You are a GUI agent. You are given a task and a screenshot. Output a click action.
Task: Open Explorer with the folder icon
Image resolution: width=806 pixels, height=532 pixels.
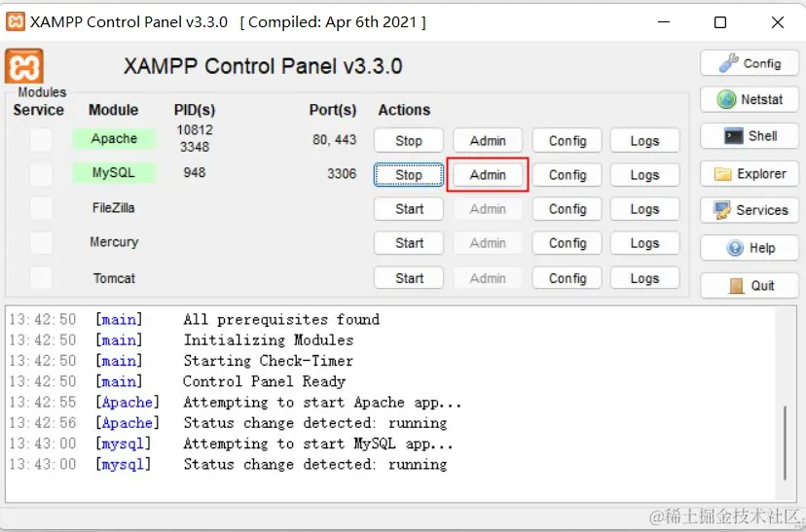point(750,173)
